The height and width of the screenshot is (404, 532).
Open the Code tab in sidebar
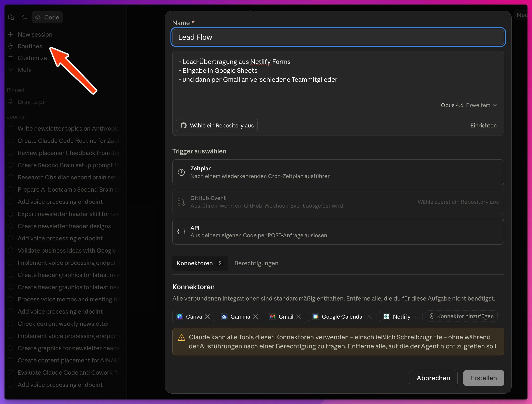pyautogui.click(x=47, y=17)
